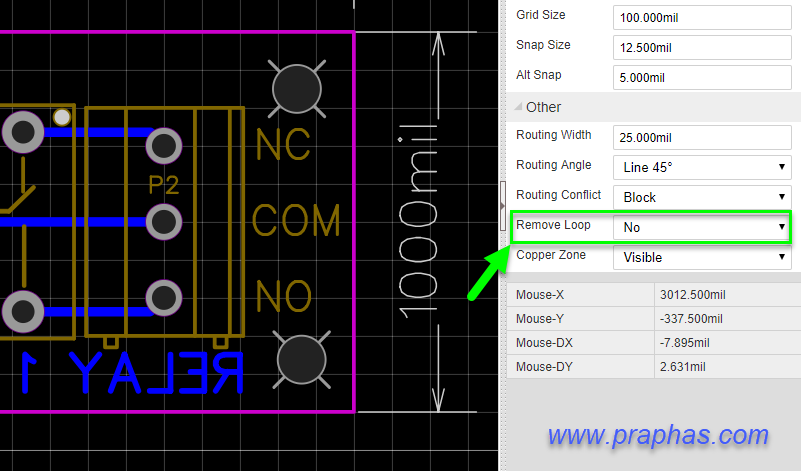
Task: Click the Mouse-DX value -7.895mil
Action: click(684, 343)
